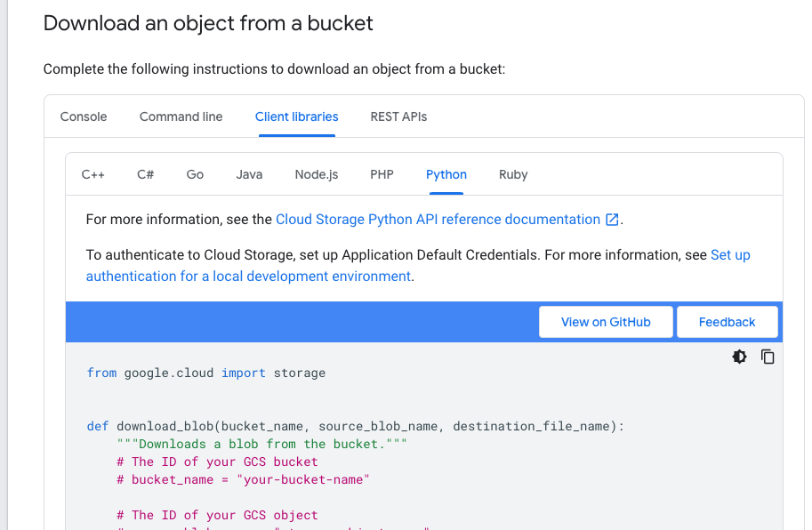Show the Ruby code sample
The image size is (812, 530).
[513, 175]
